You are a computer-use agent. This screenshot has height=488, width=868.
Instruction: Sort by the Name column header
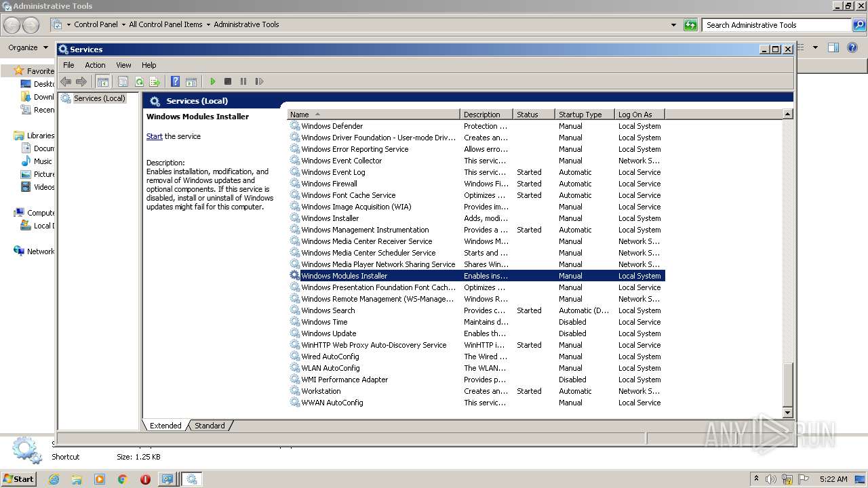374,115
